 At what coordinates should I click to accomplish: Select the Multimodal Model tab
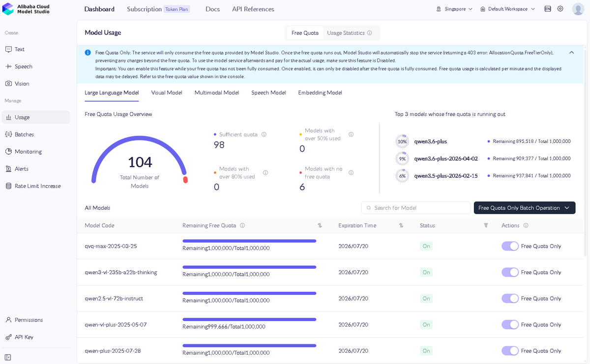click(217, 92)
